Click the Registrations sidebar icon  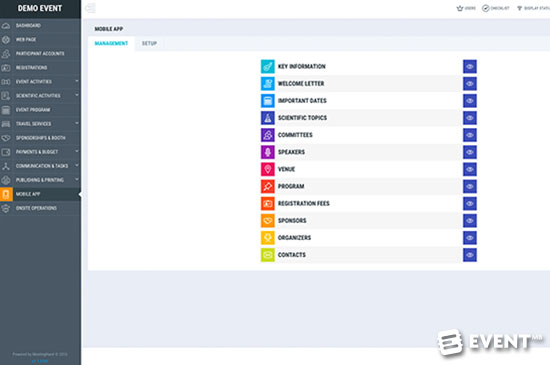click(x=6, y=68)
